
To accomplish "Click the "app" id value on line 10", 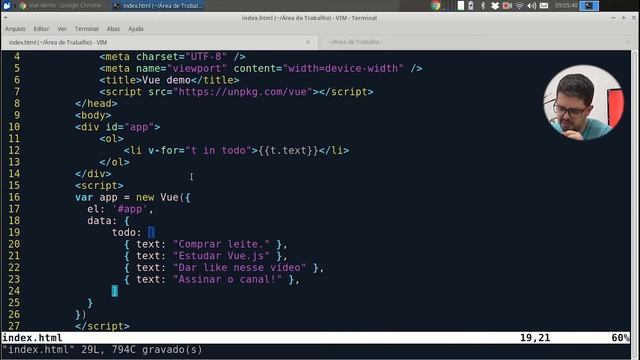I will (139, 127).
